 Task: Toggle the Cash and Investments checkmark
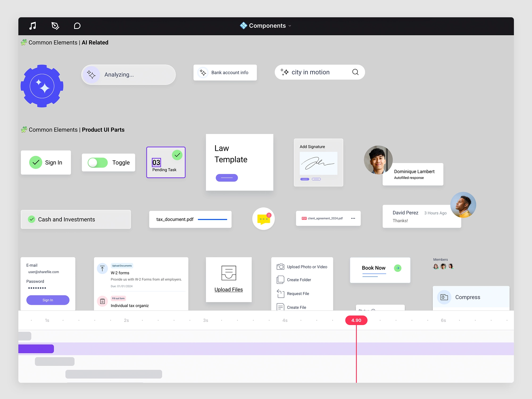(32, 219)
